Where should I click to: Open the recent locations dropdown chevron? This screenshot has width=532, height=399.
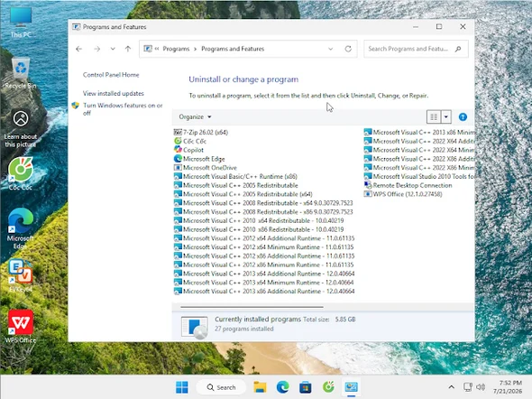(113, 49)
